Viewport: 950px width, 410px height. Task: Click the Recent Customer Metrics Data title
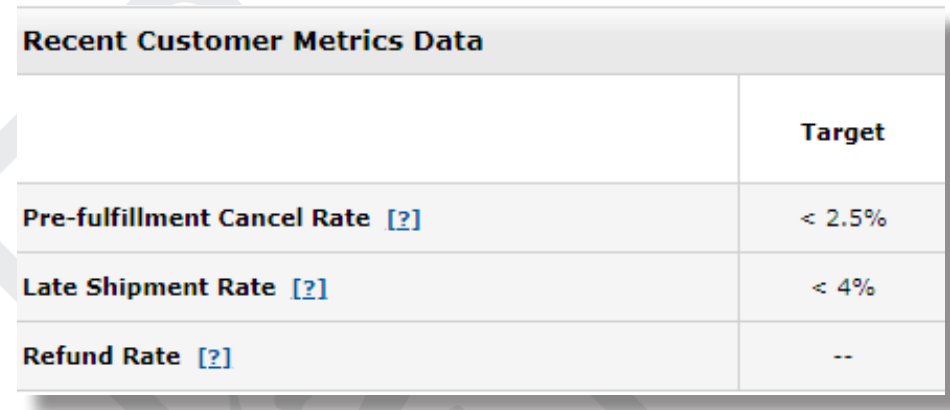click(x=253, y=41)
